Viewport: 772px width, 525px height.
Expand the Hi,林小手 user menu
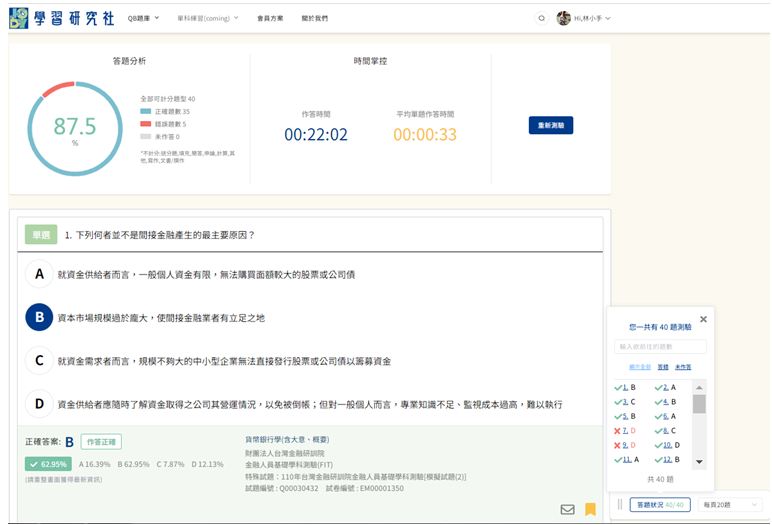pos(590,18)
